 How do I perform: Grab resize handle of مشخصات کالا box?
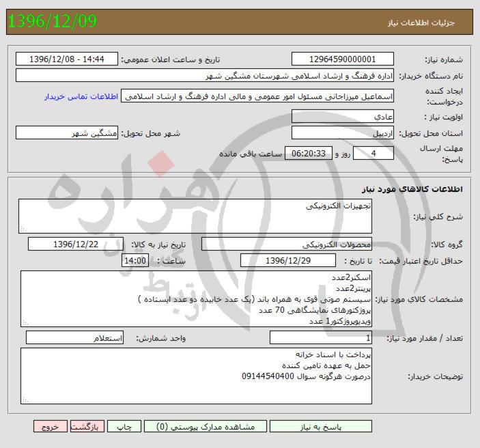pyautogui.click(x=25, y=323)
